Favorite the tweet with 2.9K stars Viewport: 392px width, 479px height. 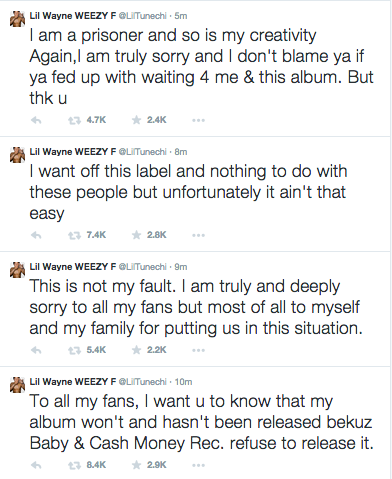point(136,465)
